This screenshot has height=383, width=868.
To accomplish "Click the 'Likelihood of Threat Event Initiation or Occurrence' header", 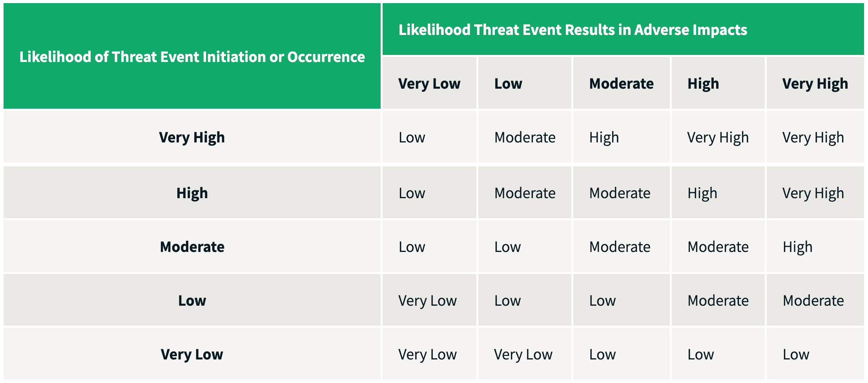I will point(192,57).
